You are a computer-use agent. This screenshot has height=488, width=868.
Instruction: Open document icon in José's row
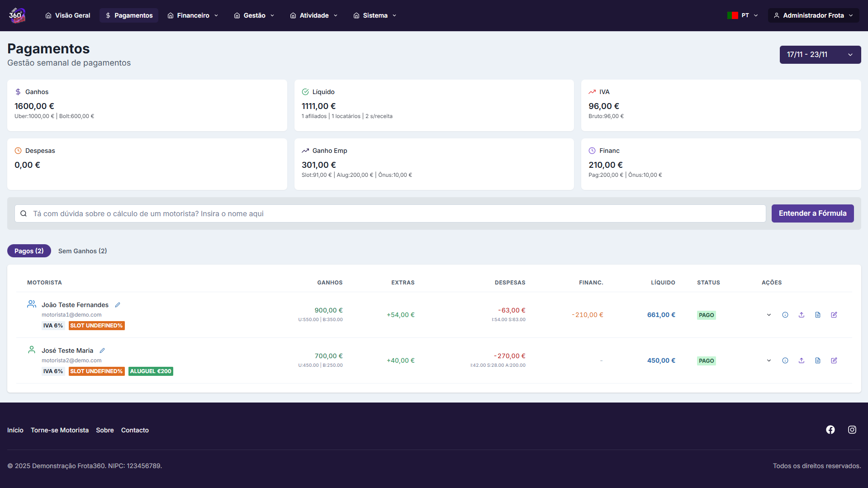(x=818, y=360)
